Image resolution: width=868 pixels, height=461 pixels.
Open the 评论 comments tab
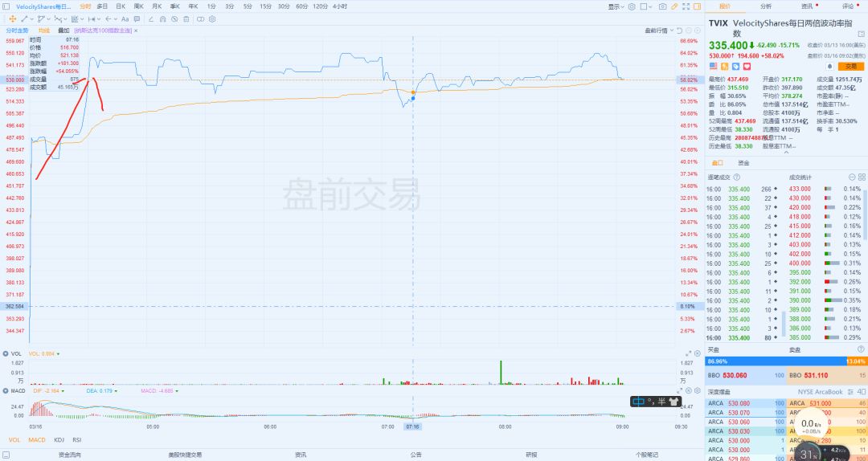pos(848,6)
